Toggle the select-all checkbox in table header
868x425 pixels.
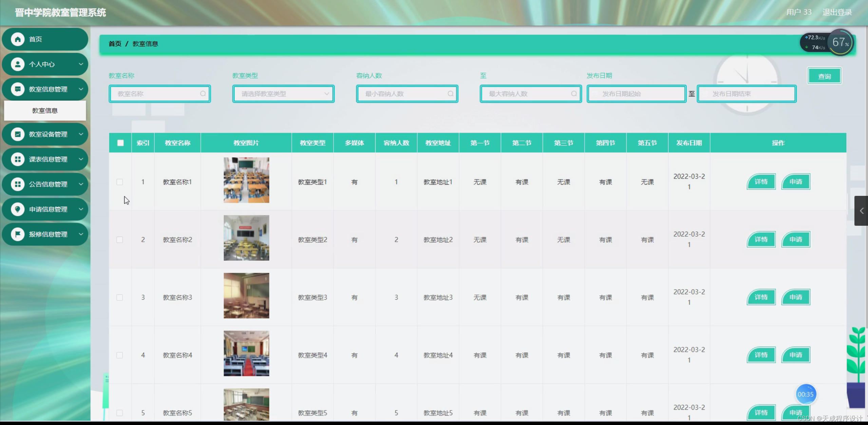tap(120, 143)
